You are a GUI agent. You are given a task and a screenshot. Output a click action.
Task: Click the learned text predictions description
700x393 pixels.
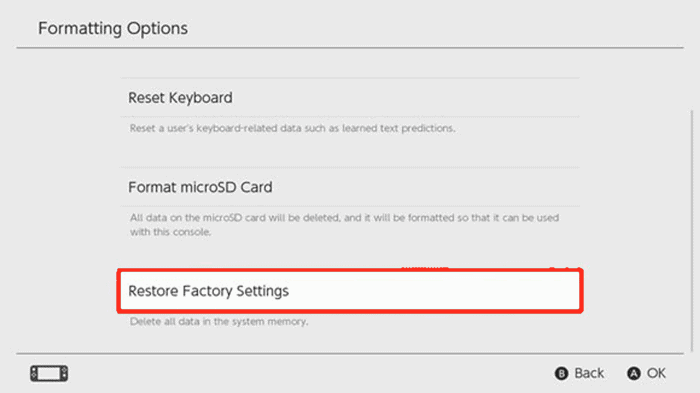pyautogui.click(x=292, y=128)
